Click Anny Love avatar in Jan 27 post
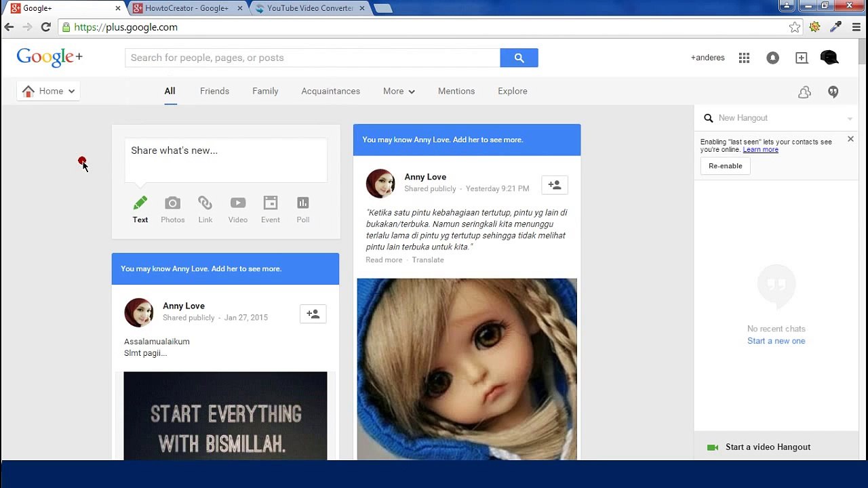 [139, 312]
